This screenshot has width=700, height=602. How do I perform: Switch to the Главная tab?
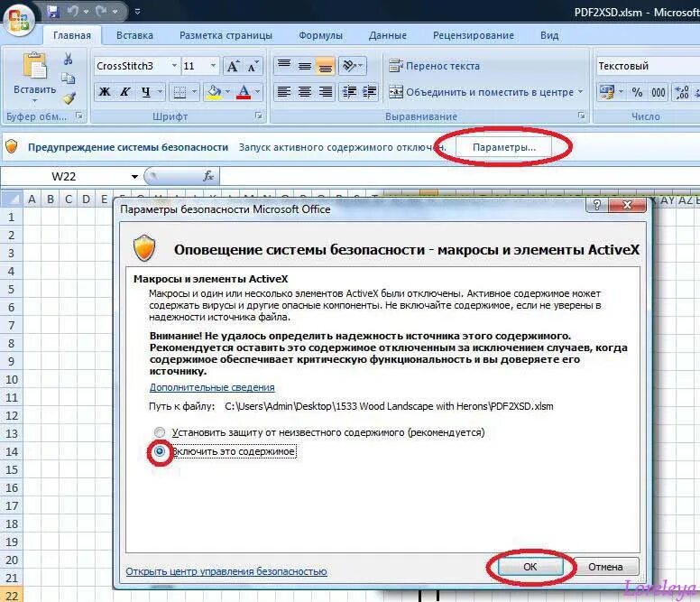[x=72, y=35]
